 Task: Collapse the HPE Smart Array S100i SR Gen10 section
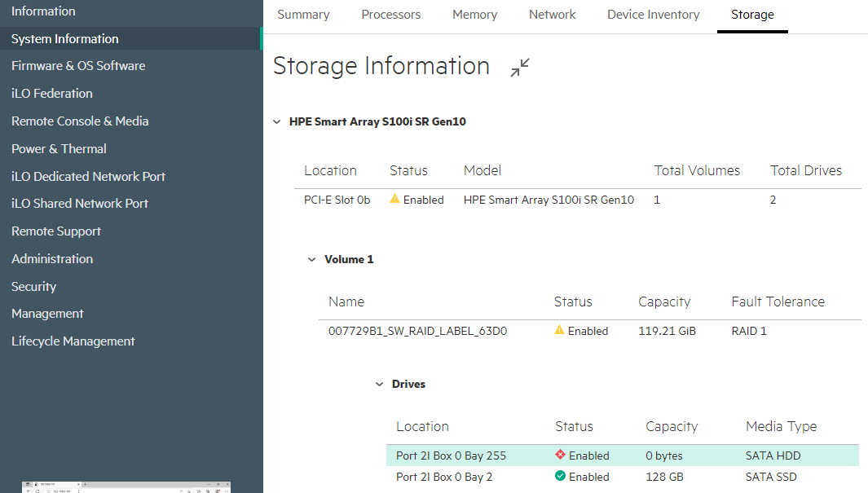click(277, 121)
